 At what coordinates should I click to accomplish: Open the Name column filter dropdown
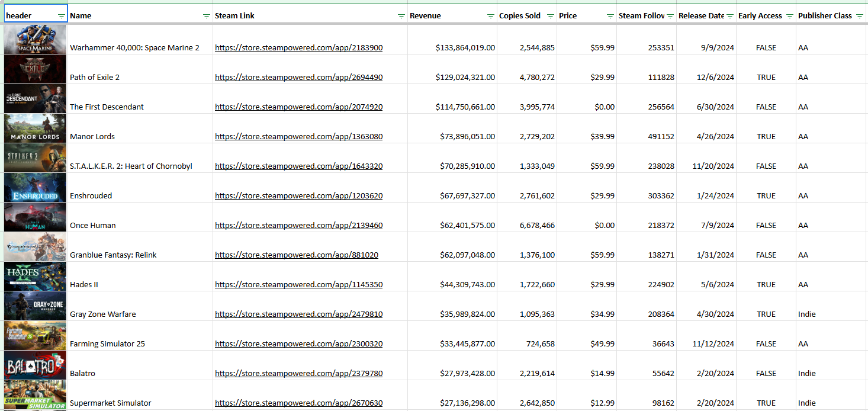coord(206,16)
